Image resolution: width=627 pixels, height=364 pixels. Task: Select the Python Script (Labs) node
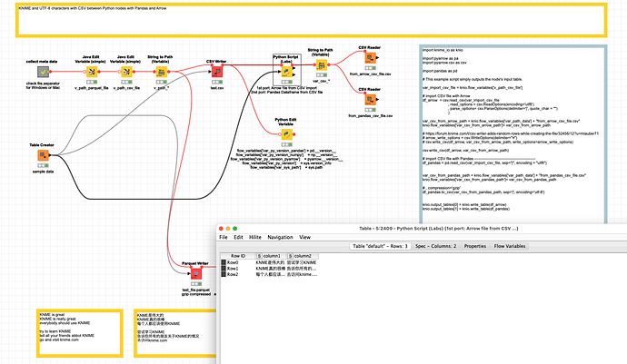click(287, 72)
